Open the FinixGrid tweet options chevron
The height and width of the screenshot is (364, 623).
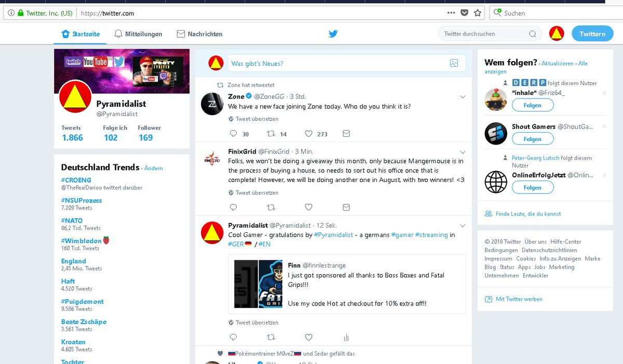(x=463, y=152)
